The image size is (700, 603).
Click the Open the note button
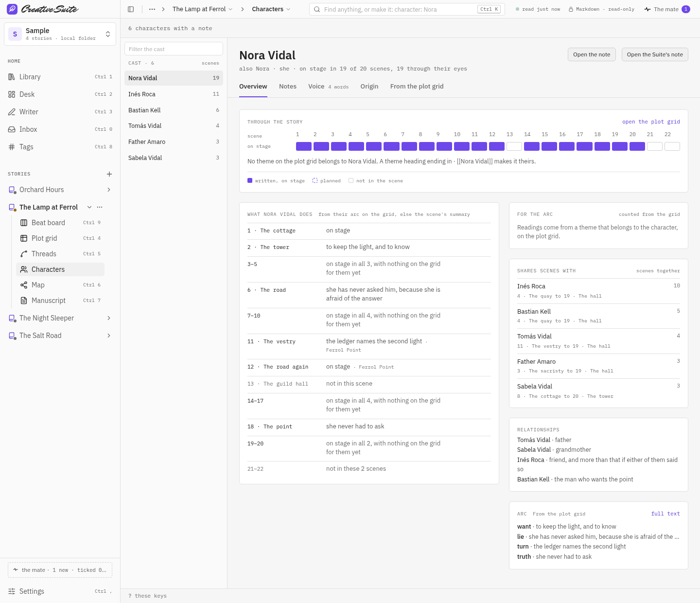tap(592, 54)
